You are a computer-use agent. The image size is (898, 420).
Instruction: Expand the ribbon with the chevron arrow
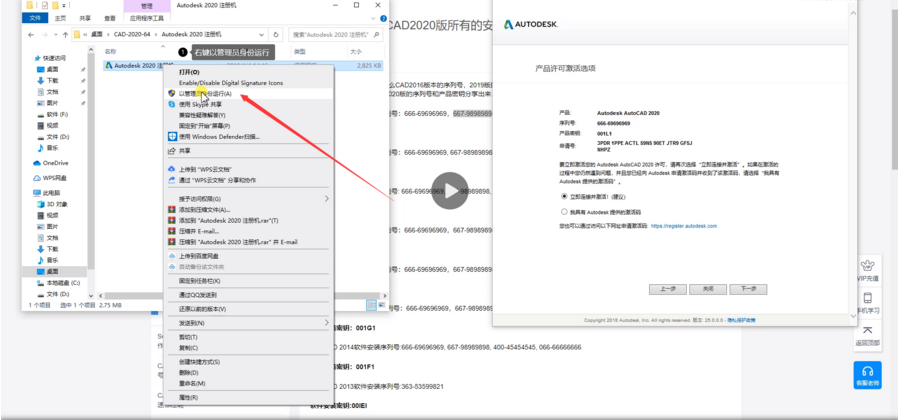(373, 18)
